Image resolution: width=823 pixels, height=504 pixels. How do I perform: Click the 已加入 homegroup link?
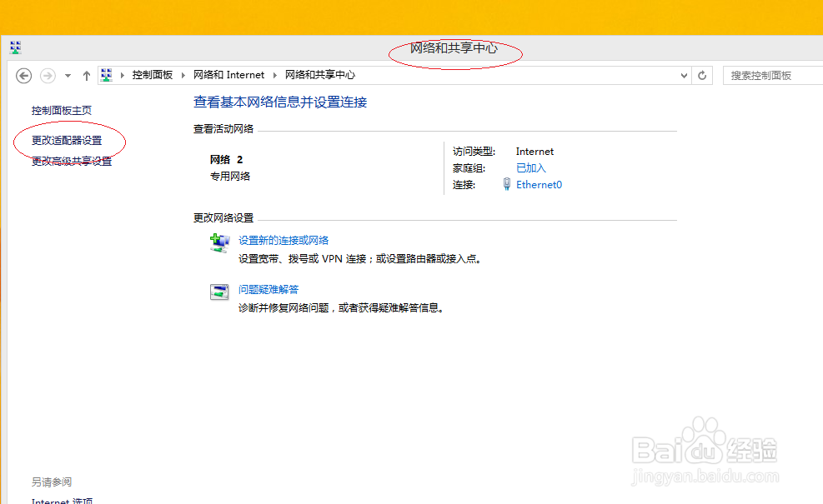pyautogui.click(x=530, y=167)
